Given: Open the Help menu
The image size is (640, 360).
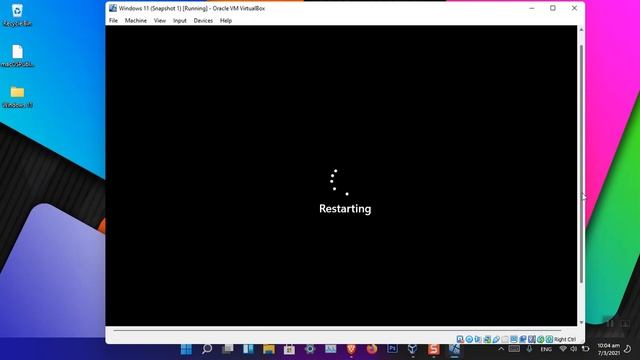Looking at the screenshot, I should 226,20.
